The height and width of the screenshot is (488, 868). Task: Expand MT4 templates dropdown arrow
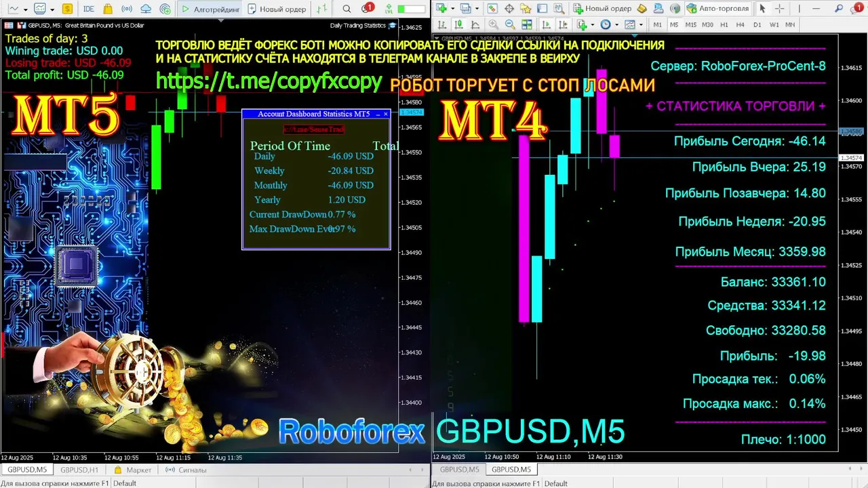point(641,24)
